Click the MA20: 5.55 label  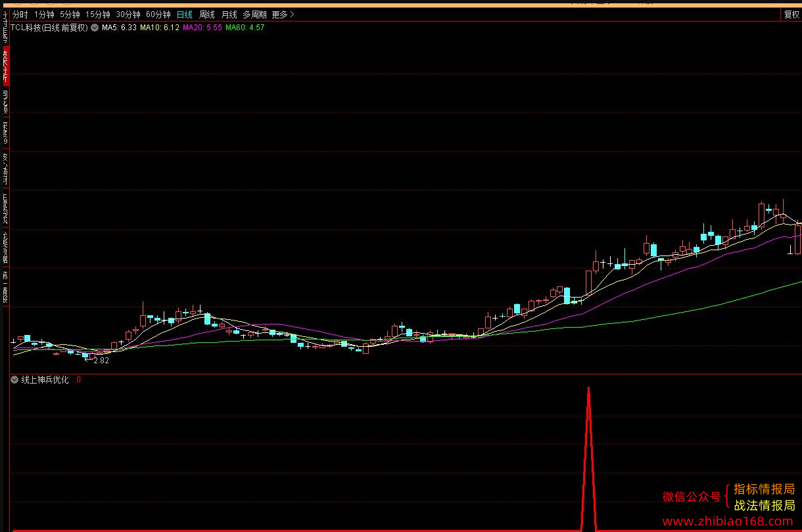[202, 28]
